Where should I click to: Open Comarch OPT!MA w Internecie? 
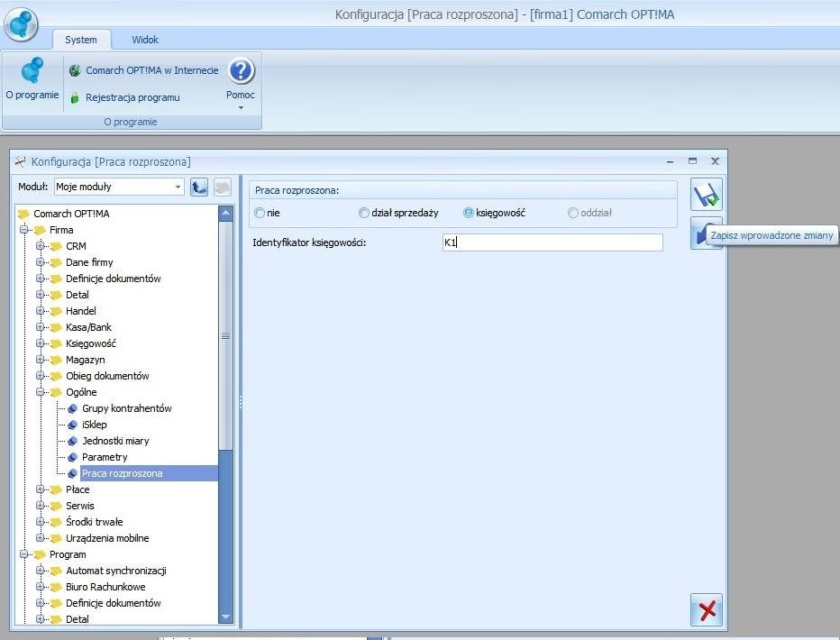144,70
